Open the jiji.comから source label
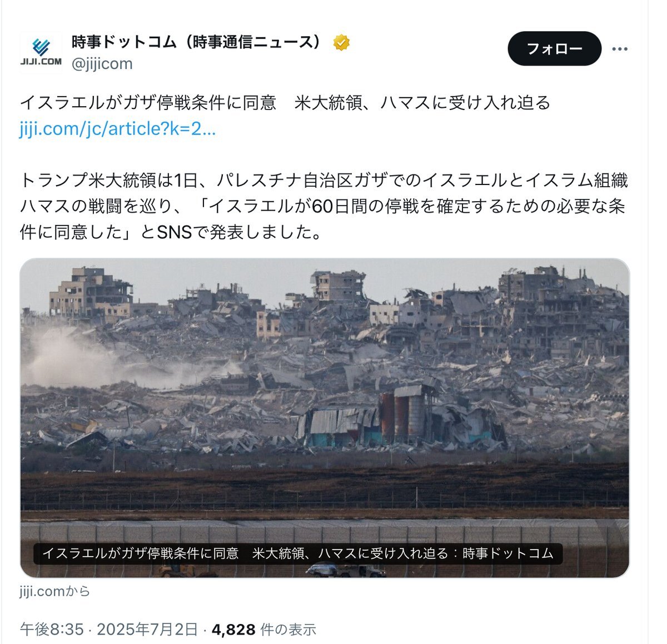 [54, 591]
